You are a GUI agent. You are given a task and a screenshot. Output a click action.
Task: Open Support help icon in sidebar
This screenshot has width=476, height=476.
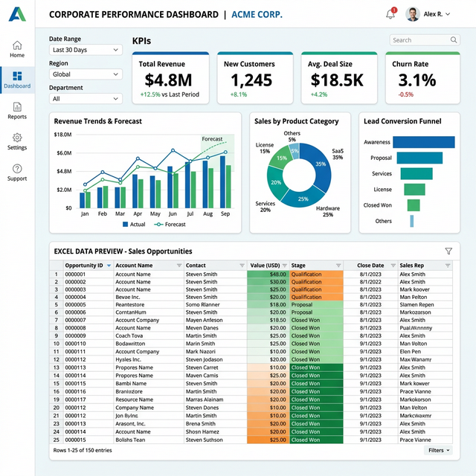pyautogui.click(x=17, y=173)
